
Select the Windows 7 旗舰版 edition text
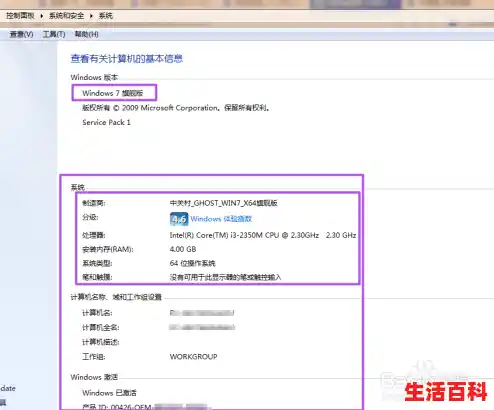click(x=113, y=93)
